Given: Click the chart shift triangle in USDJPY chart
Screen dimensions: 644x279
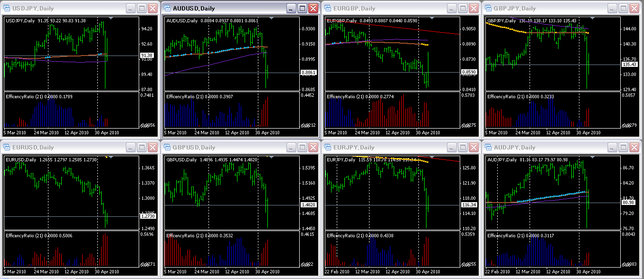Looking at the screenshot, I should click(x=111, y=19).
